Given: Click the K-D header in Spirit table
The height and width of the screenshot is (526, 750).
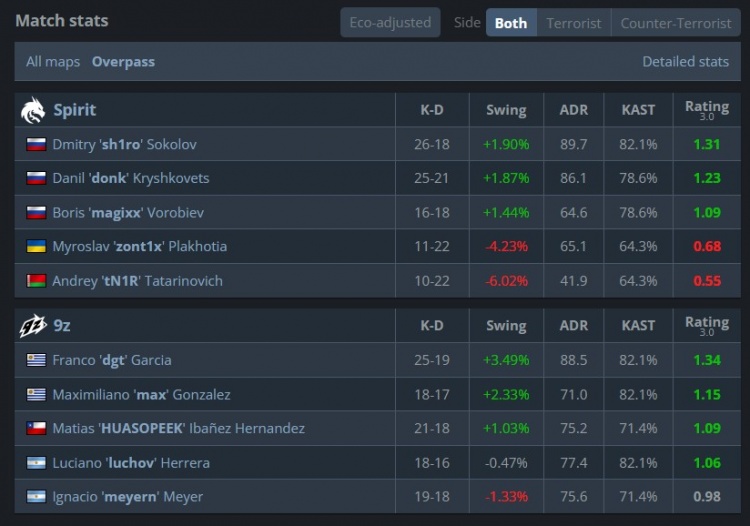Looking at the screenshot, I should [x=432, y=110].
